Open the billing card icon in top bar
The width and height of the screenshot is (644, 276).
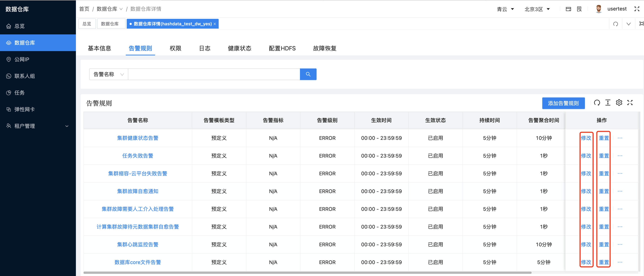coord(568,9)
